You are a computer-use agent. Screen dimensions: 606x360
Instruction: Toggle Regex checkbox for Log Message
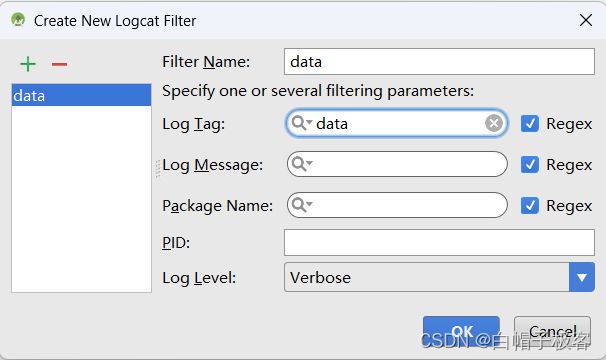(x=529, y=164)
